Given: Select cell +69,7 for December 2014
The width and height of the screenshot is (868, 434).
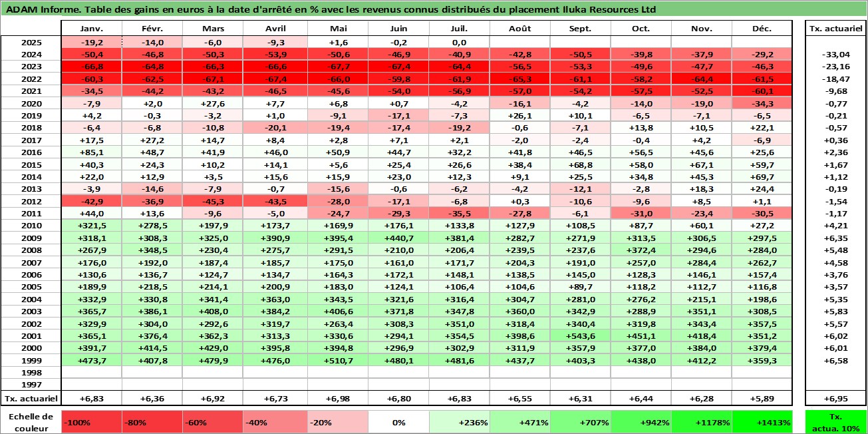Looking at the screenshot, I should point(762,176).
